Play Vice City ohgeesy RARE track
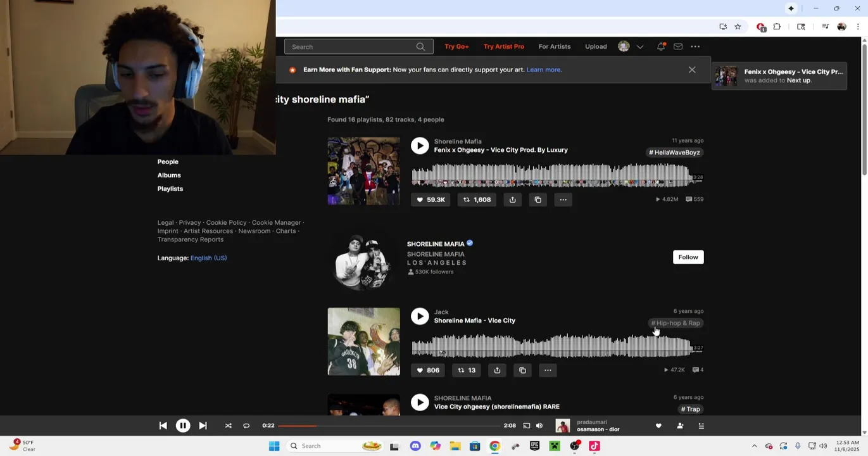Screen dimensions: 868x456 pyautogui.click(x=420, y=402)
